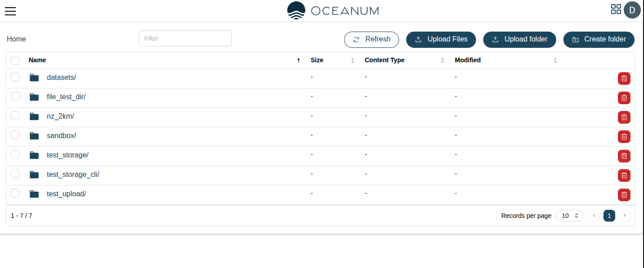
Task: Click trash icon for test_upload/ row
Action: tap(624, 195)
